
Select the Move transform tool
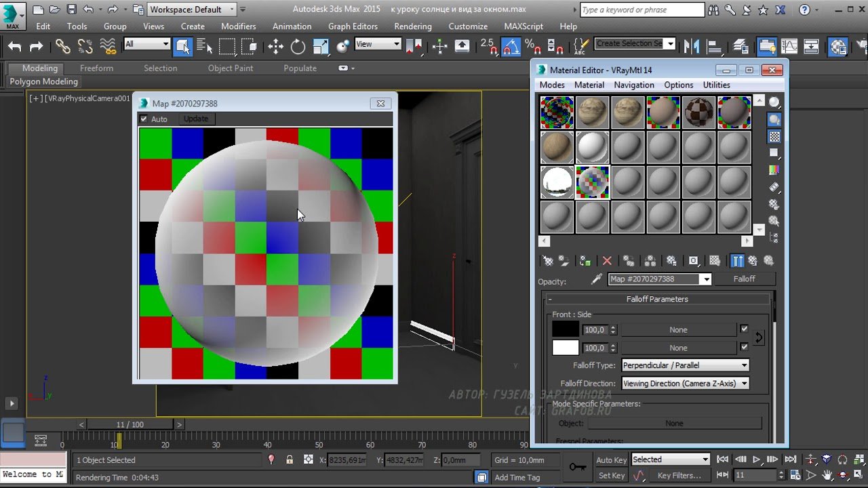pos(275,46)
